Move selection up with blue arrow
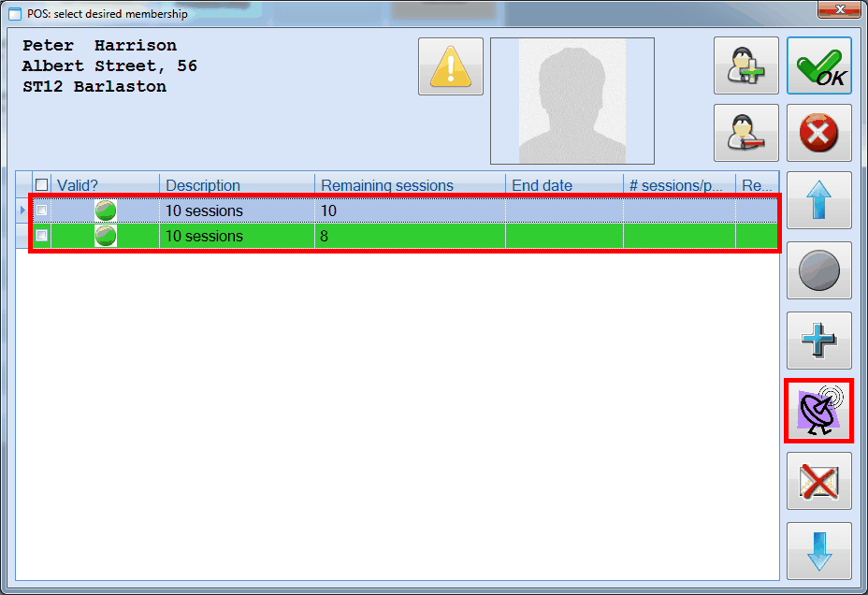The width and height of the screenshot is (868, 595). pos(818,200)
